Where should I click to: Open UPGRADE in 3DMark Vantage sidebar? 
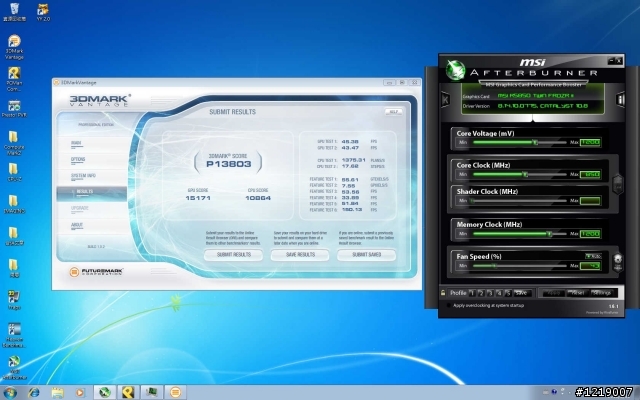(x=80, y=208)
